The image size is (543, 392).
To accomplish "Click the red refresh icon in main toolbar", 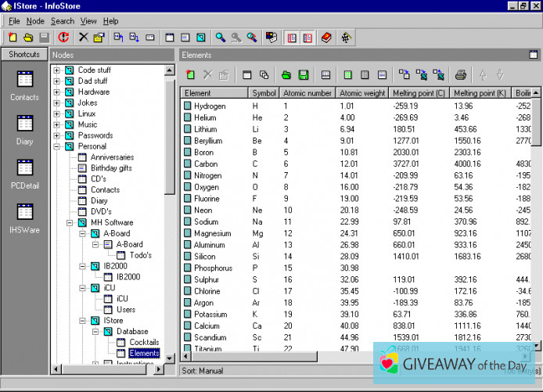I will click(63, 37).
